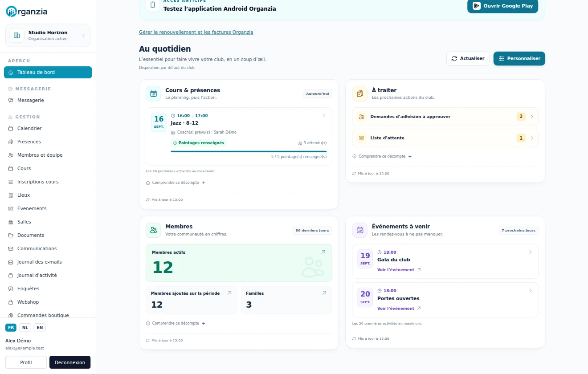
Task: Open Demandes d'adhésion à approuver chevron
Action: (532, 117)
